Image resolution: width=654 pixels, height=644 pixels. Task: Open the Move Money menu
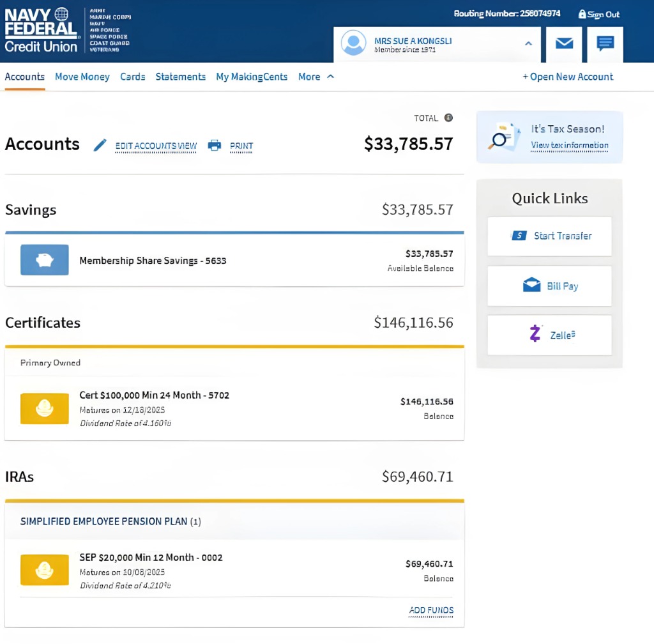82,77
